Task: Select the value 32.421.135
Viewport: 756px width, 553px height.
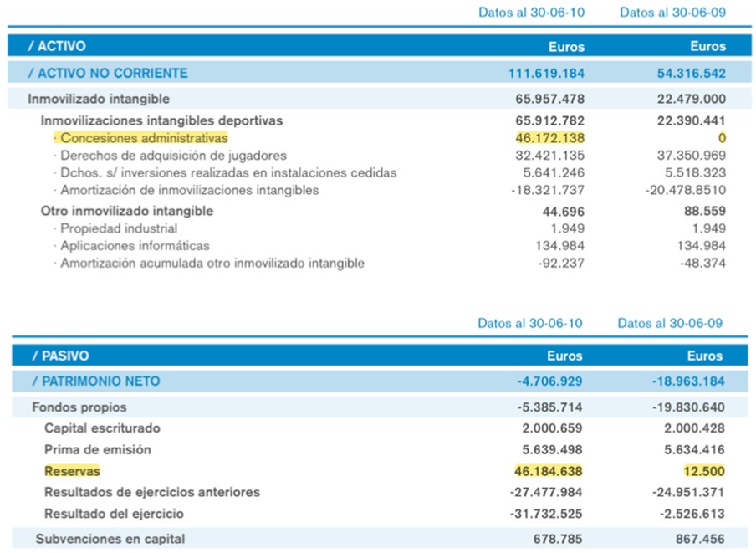Action: pyautogui.click(x=549, y=156)
